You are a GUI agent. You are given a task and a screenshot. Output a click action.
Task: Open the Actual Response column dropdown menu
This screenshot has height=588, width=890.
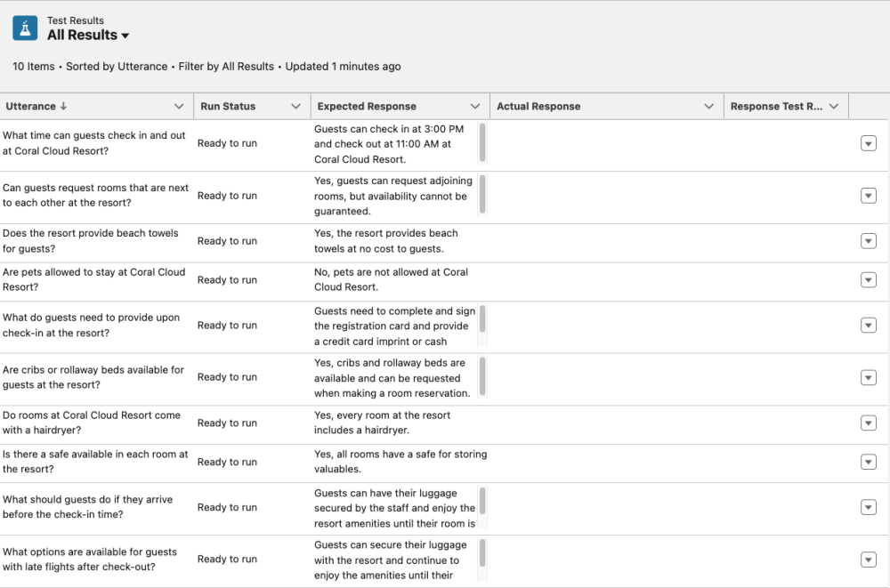pyautogui.click(x=710, y=105)
